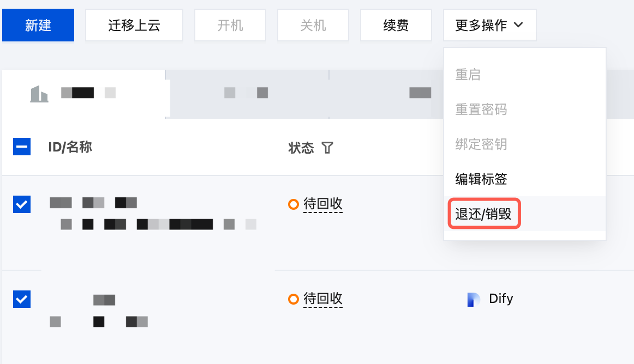Image resolution: width=634 pixels, height=364 pixels.
Task: Select the 重启 menu entry
Action: (x=468, y=75)
